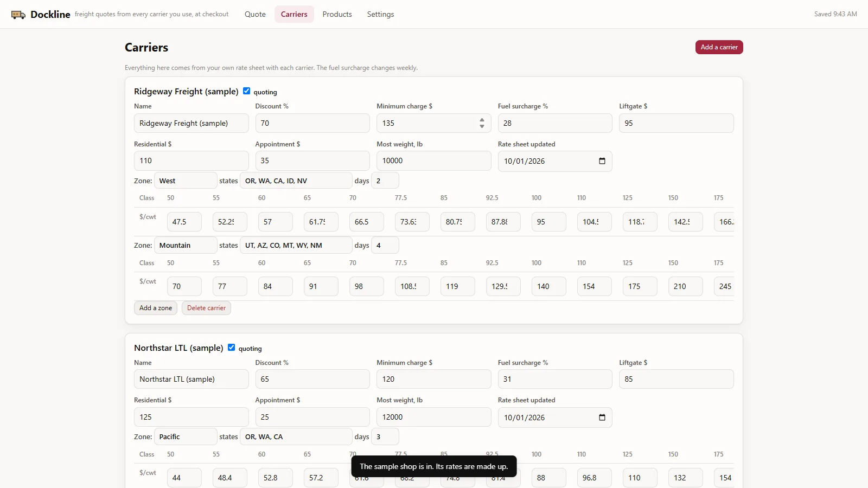Click the states field with OR, WA, CA, ID, NV
Screen dimensions: 868x488
point(296,181)
